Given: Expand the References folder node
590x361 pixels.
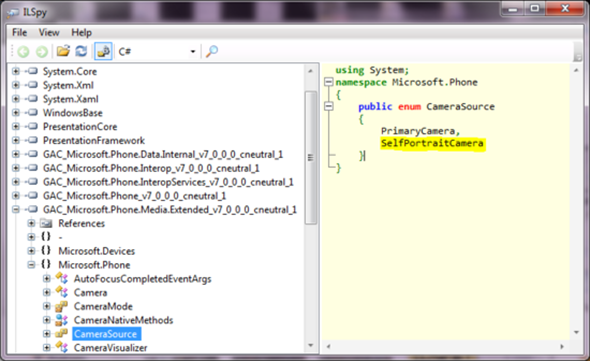Looking at the screenshot, I should tap(31, 223).
